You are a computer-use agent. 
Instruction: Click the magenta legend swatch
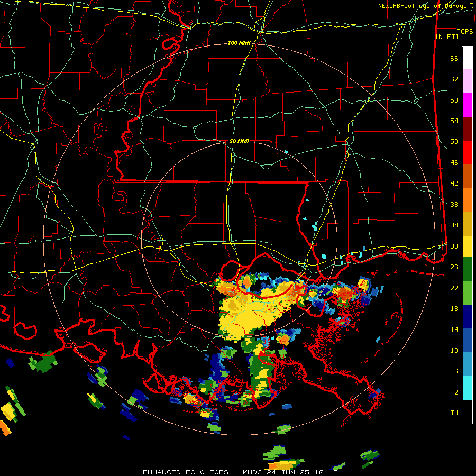[x=467, y=105]
